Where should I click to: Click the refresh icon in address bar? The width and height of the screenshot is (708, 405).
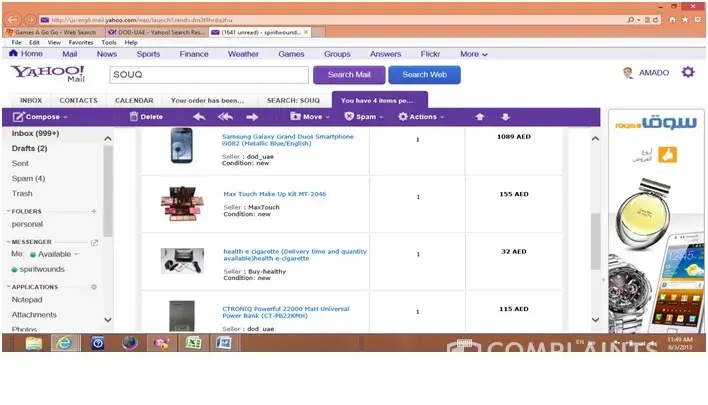click(x=655, y=20)
